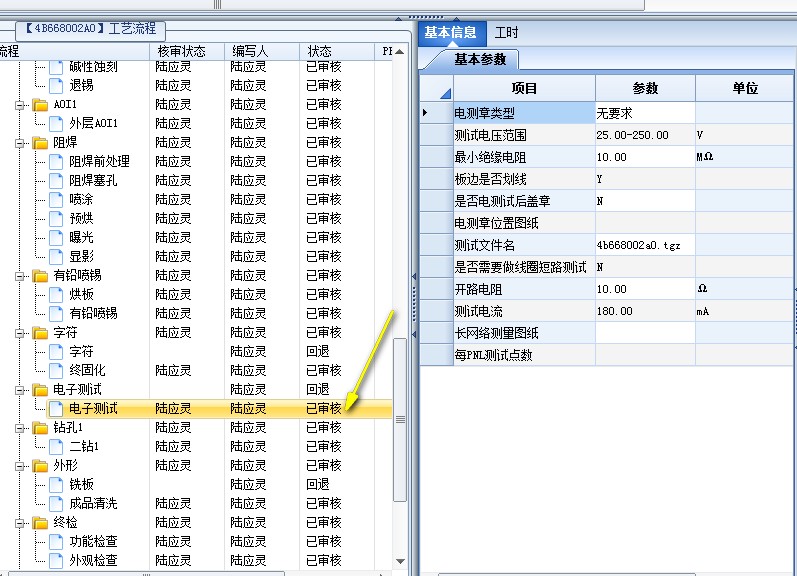The width and height of the screenshot is (797, 576).
Task: Click the 曝光 document icon
Action: coord(56,237)
